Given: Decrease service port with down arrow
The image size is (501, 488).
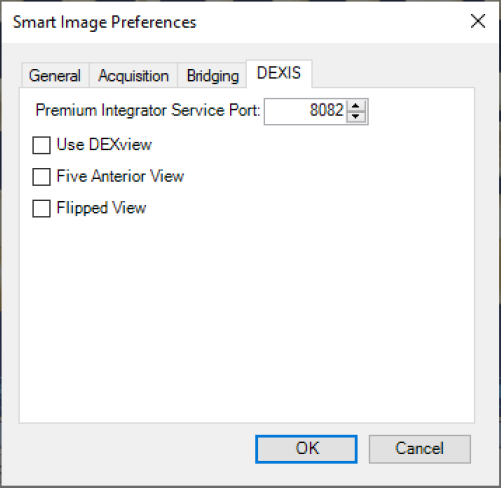Looking at the screenshot, I should pyautogui.click(x=356, y=117).
